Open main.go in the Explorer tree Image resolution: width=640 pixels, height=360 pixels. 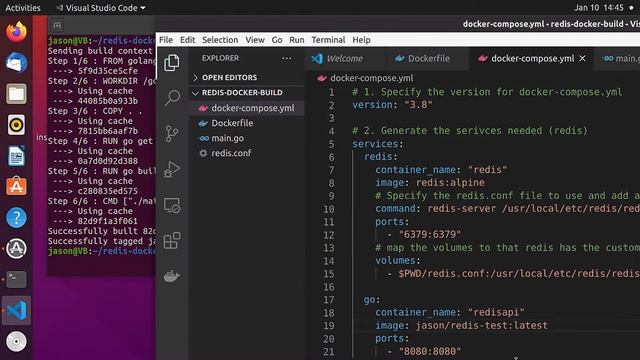247,138
